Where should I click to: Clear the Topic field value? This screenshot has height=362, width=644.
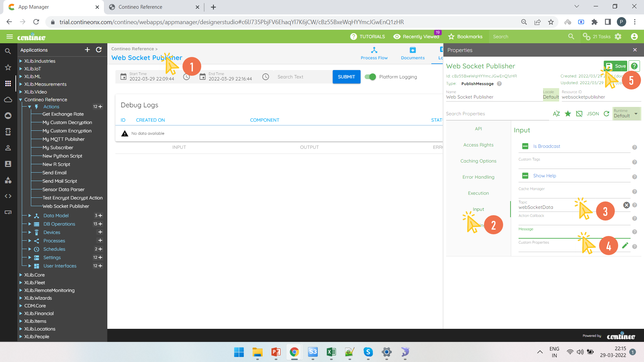[627, 205]
